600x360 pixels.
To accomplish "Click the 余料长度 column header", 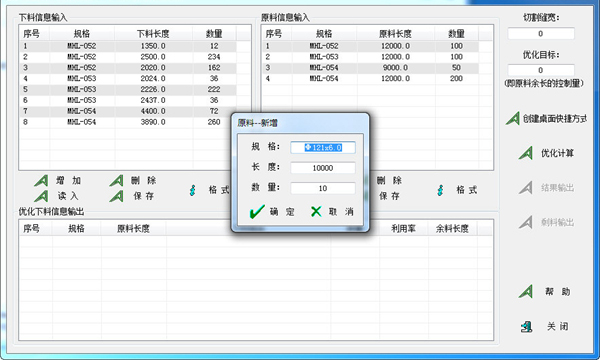I will (x=452, y=229).
